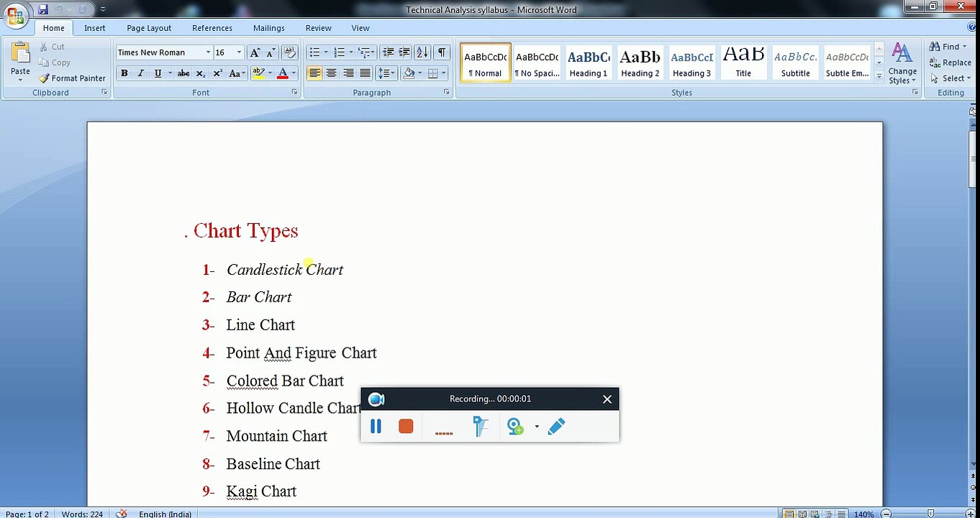Close the recording toolbar
This screenshot has width=980, height=518.
tap(607, 399)
